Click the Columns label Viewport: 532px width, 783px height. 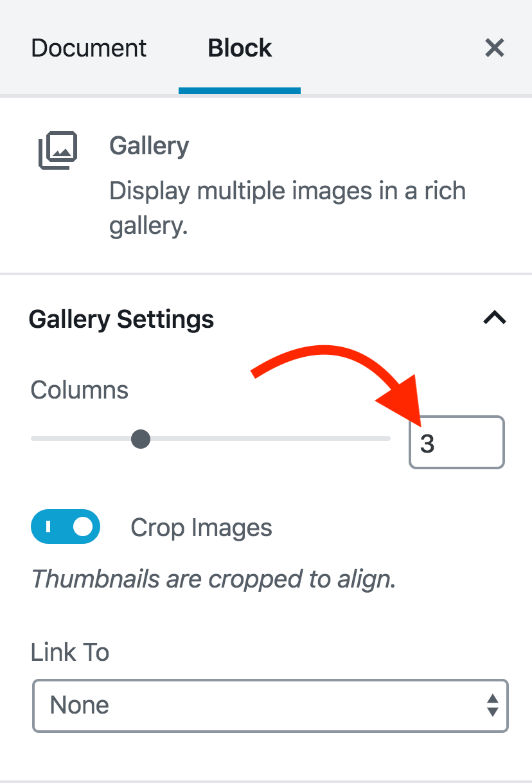tap(80, 390)
